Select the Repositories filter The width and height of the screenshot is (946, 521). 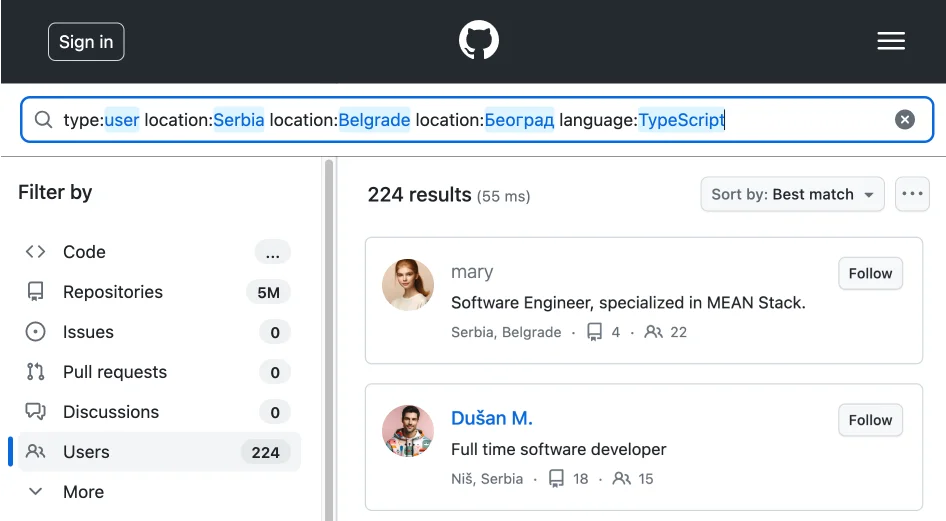coord(112,292)
